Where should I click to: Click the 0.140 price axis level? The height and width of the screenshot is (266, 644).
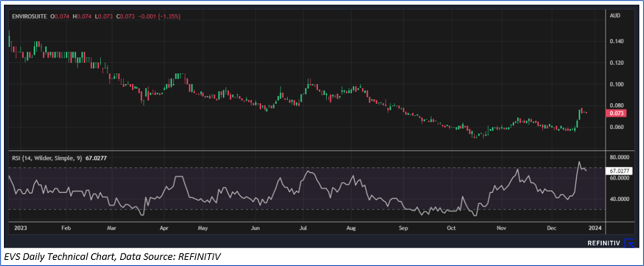[x=616, y=42]
